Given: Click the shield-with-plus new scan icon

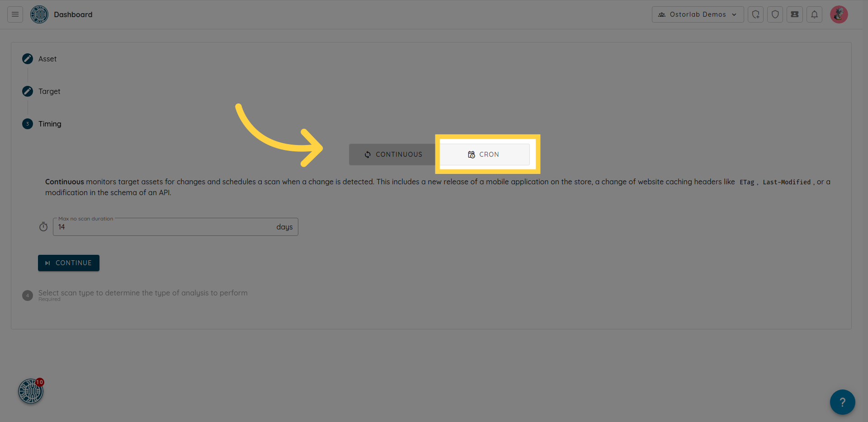Looking at the screenshot, I should 755,14.
